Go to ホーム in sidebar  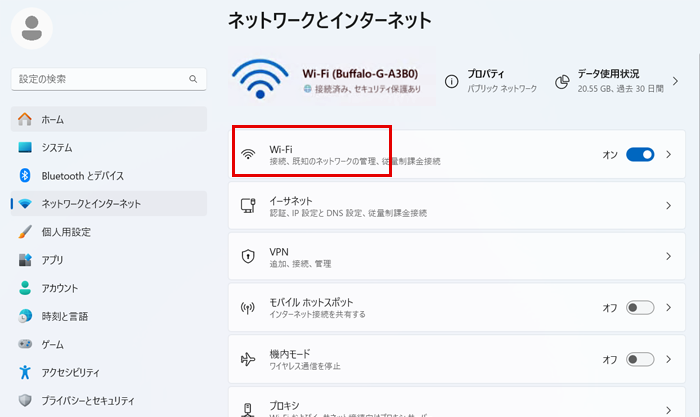tap(109, 119)
